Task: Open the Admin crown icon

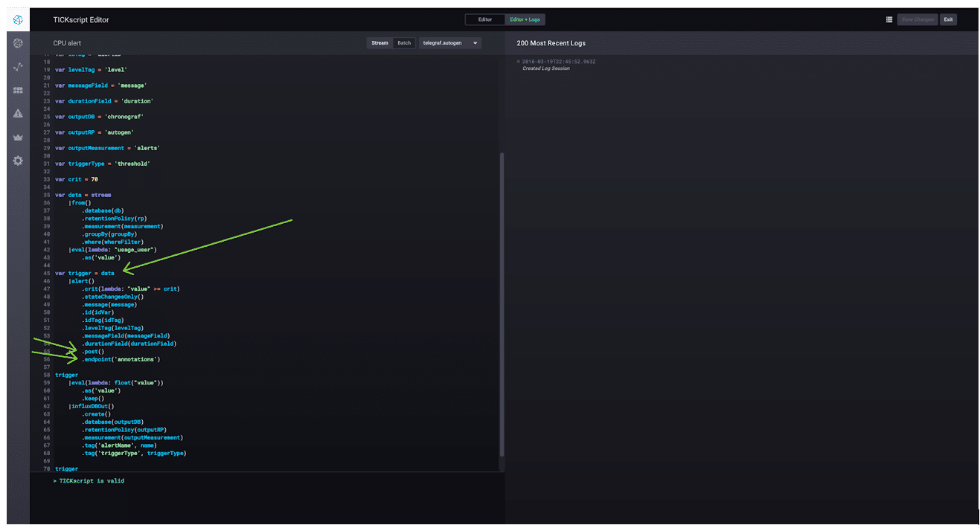Action: coord(18,138)
